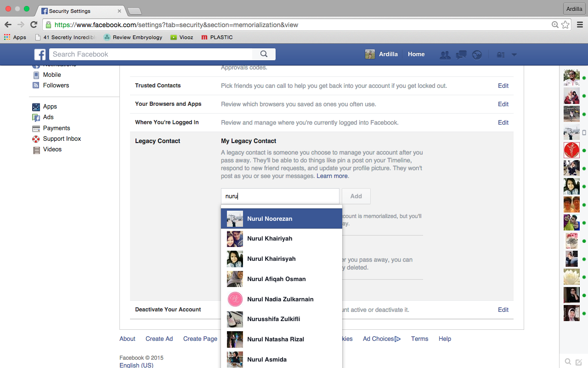Viewport: 588px width, 368px height.
Task: Open the Viooz bookmark
Action: pos(182,37)
